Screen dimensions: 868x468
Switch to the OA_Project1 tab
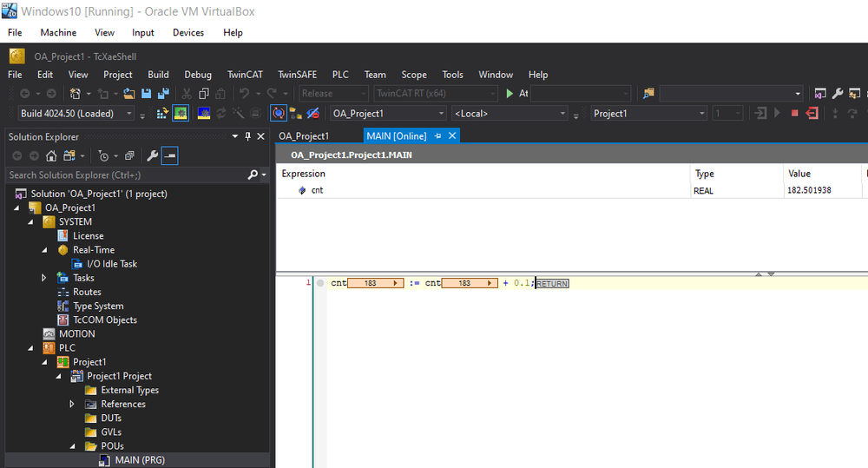point(304,135)
